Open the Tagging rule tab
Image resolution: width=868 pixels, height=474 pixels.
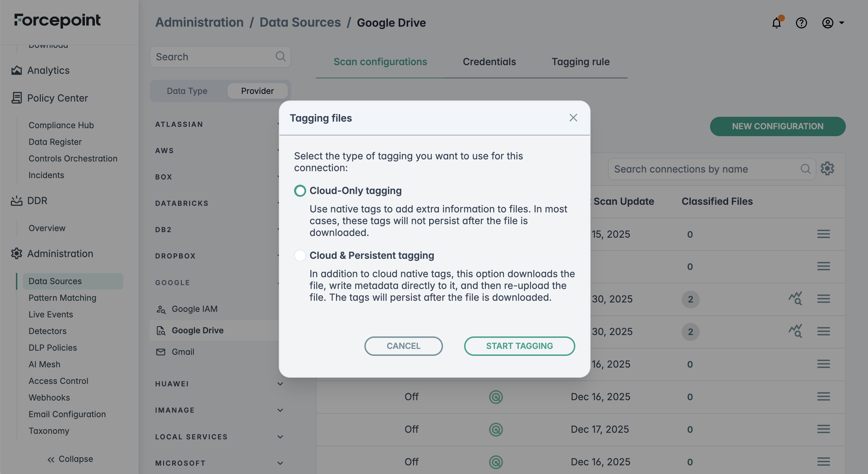(x=581, y=62)
